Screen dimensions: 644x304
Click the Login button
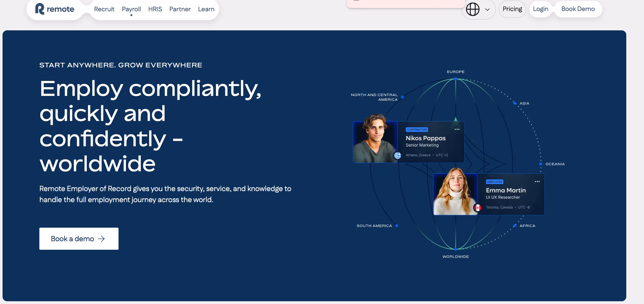tap(540, 9)
